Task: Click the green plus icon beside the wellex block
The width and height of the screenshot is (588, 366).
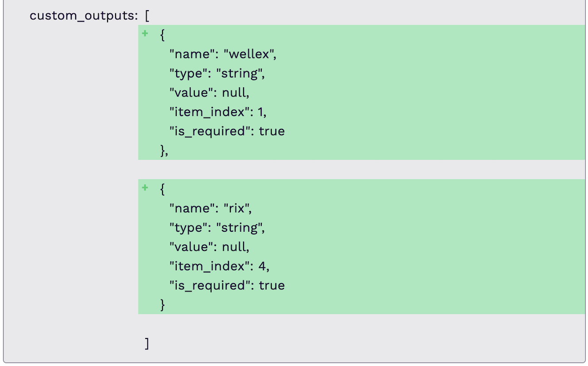Action: (144, 34)
